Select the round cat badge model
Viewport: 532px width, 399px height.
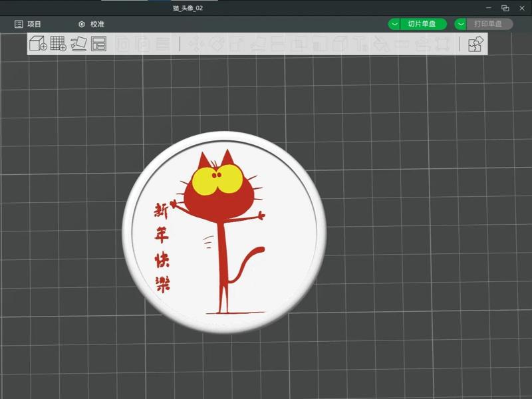click(x=224, y=232)
